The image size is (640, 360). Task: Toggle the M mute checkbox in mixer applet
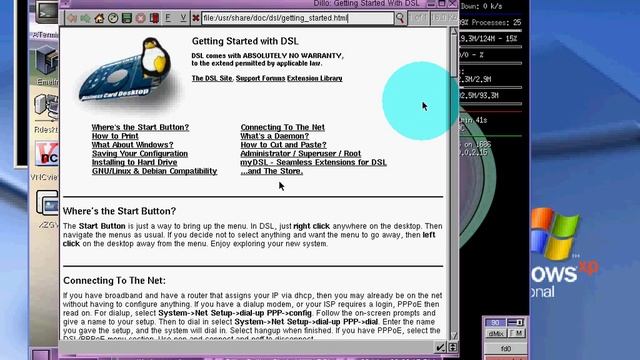(517, 333)
